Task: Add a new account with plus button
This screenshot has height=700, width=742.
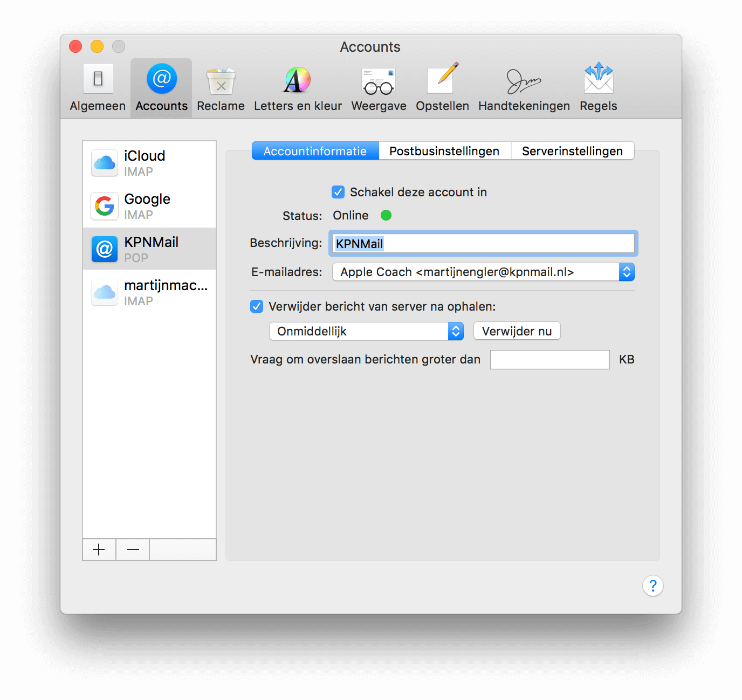Action: [x=99, y=550]
